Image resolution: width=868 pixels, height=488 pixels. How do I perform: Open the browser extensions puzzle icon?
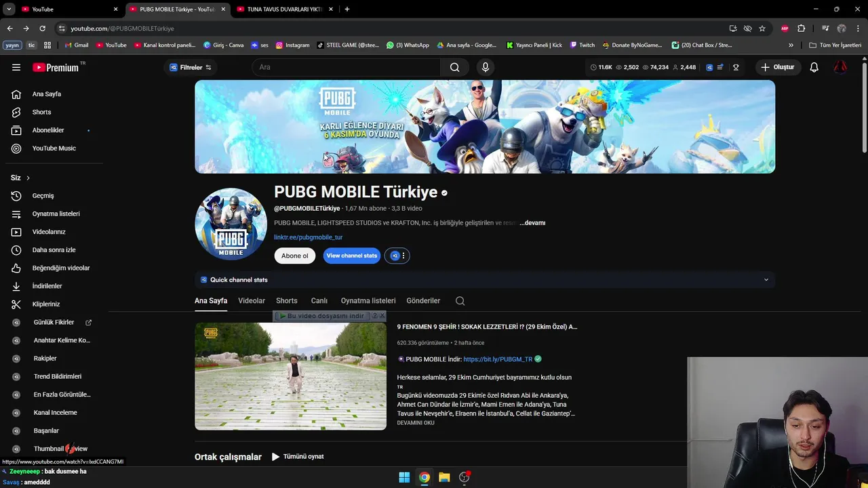pyautogui.click(x=801, y=28)
